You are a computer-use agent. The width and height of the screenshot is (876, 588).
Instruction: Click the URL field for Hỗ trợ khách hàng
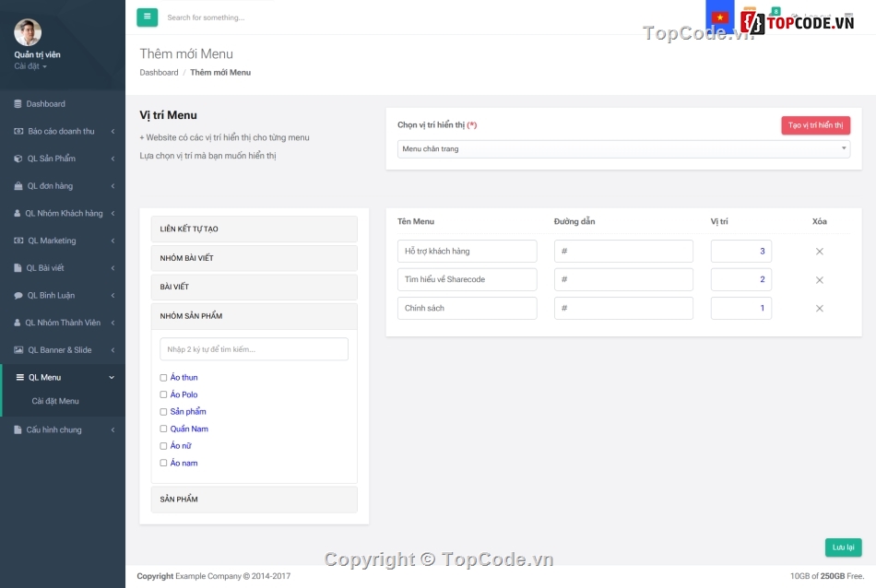pyautogui.click(x=623, y=252)
